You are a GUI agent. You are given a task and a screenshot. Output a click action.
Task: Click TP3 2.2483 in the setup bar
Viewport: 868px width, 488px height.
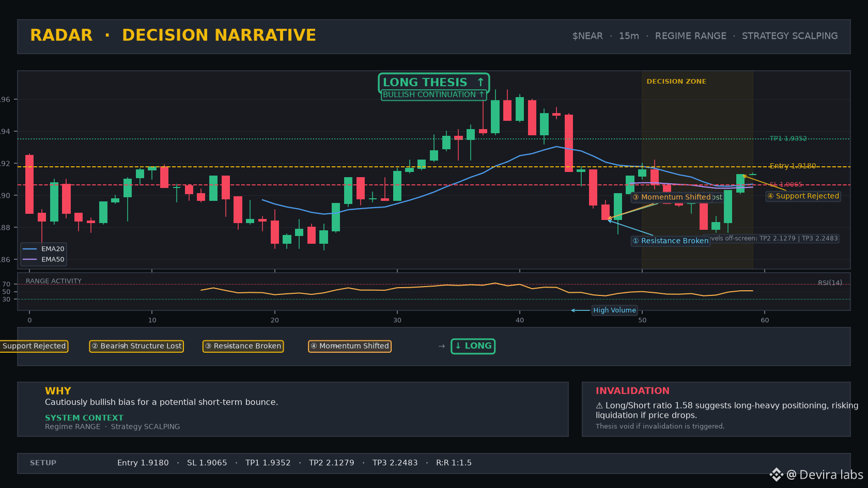coord(395,463)
